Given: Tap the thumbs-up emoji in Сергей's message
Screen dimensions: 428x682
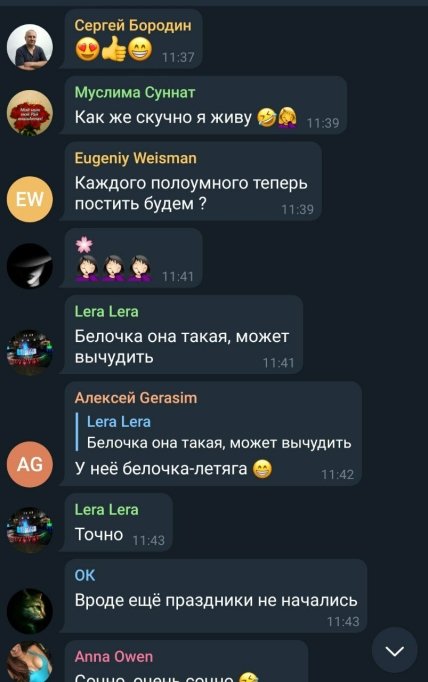Looking at the screenshot, I should pos(114,49).
